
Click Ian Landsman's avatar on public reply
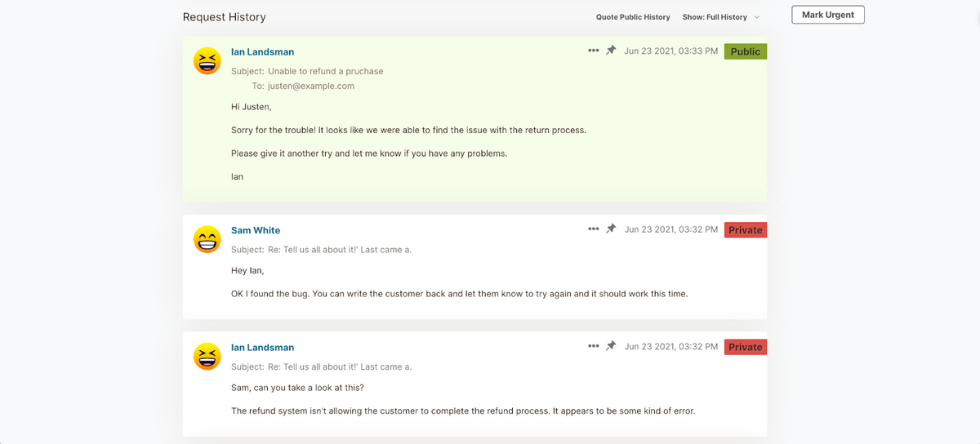coord(207,61)
